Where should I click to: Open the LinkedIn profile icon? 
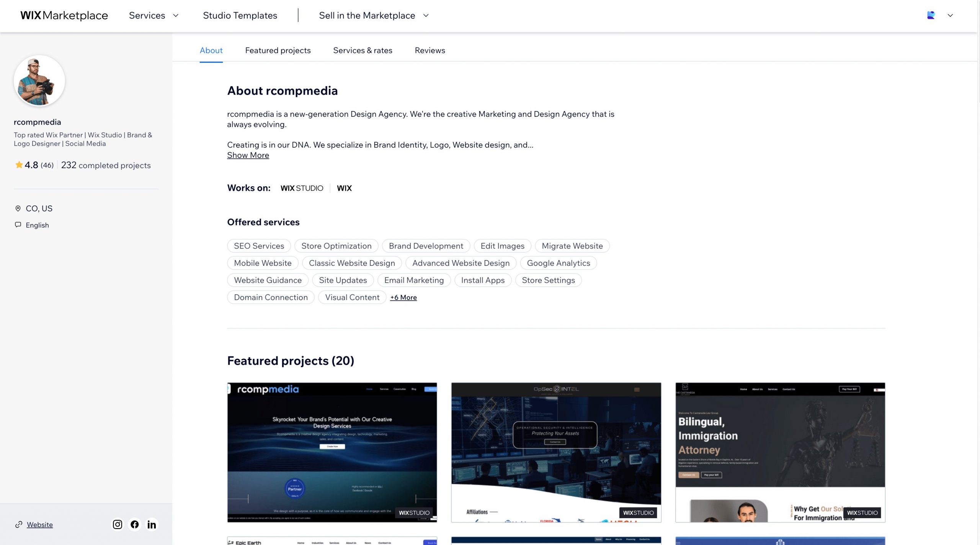click(x=152, y=524)
